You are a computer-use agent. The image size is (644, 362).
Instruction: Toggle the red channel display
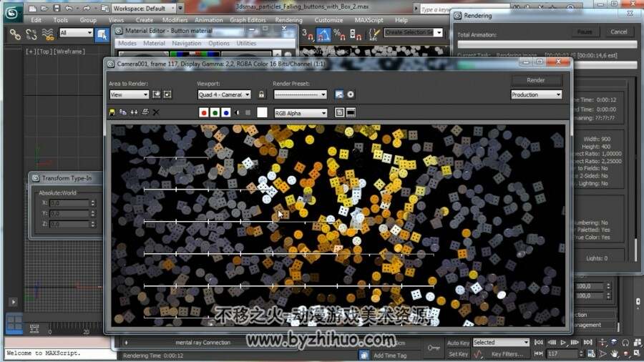204,112
